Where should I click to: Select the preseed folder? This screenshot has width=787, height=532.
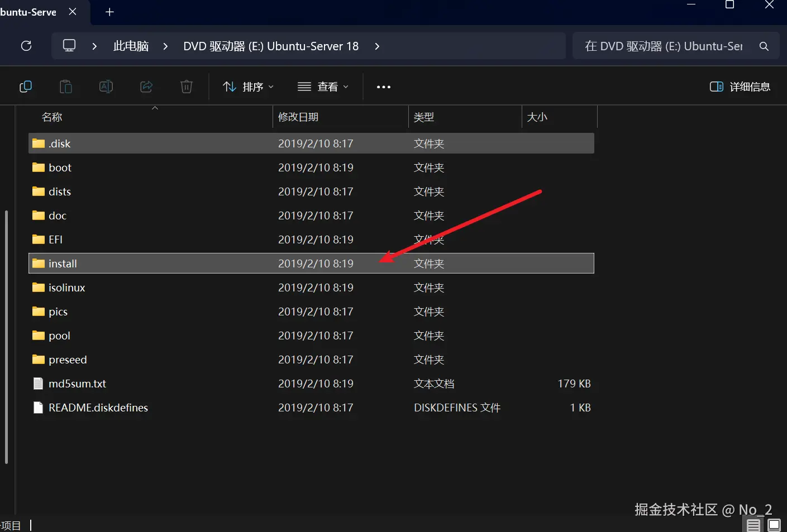(311, 360)
